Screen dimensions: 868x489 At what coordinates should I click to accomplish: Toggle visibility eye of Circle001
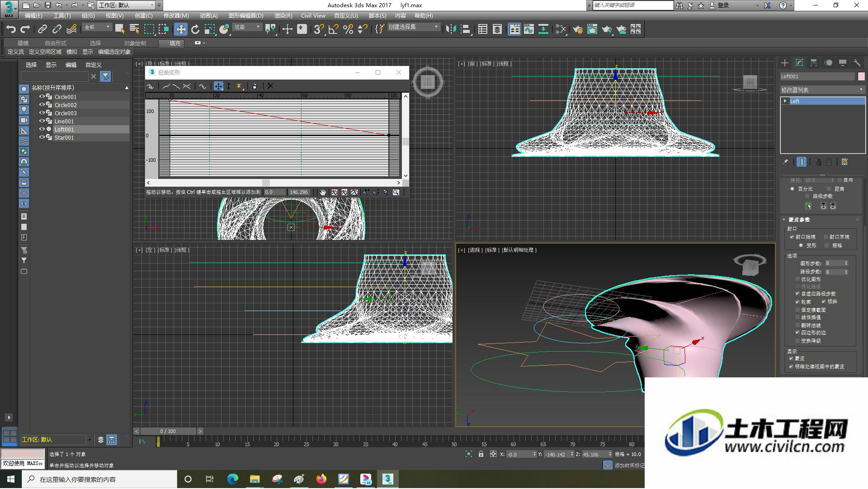[42, 97]
